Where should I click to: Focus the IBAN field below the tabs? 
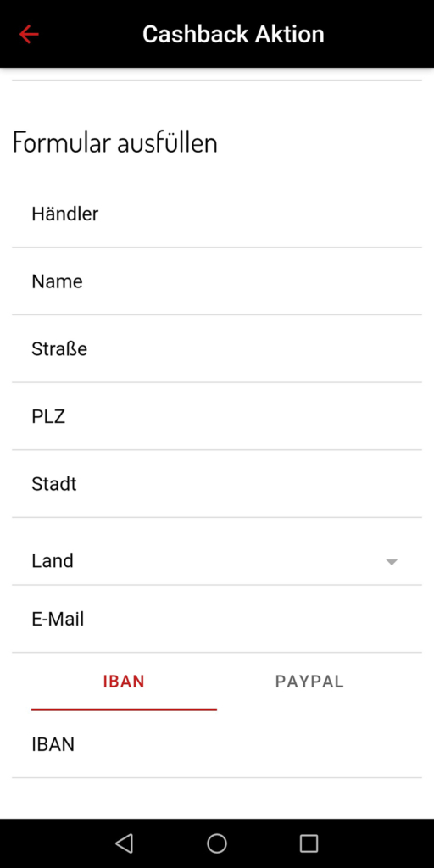coord(217,744)
